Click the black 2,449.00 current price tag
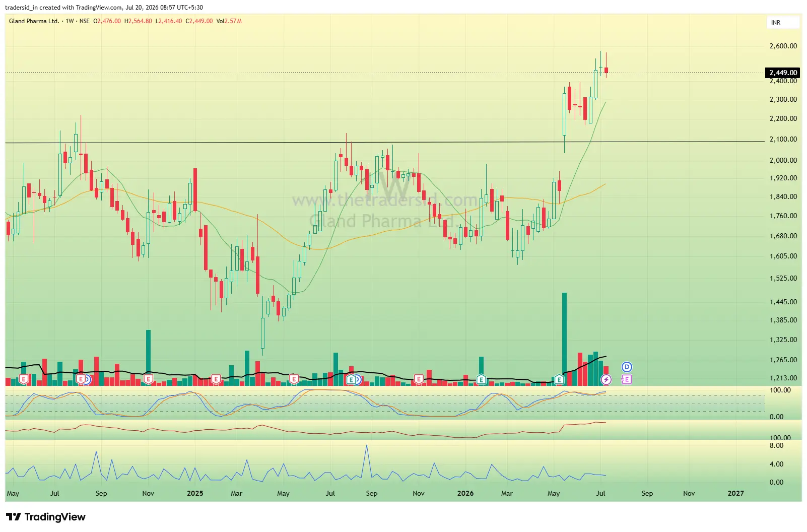The height and width of the screenshot is (532, 807). coord(783,73)
